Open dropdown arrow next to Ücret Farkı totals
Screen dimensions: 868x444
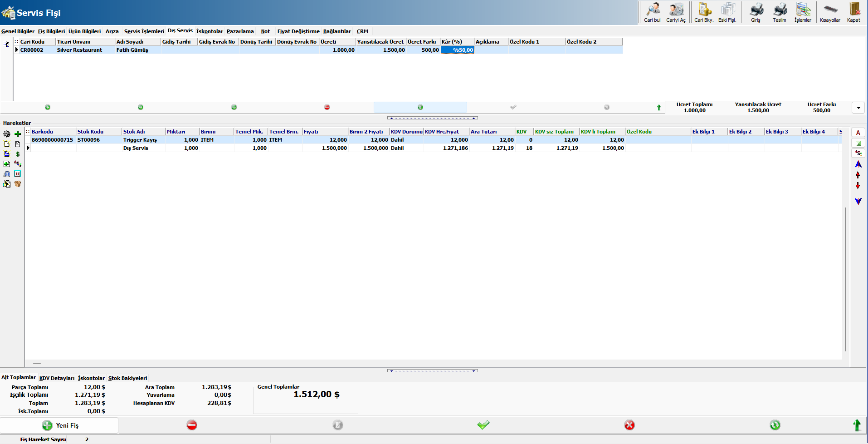(x=858, y=108)
